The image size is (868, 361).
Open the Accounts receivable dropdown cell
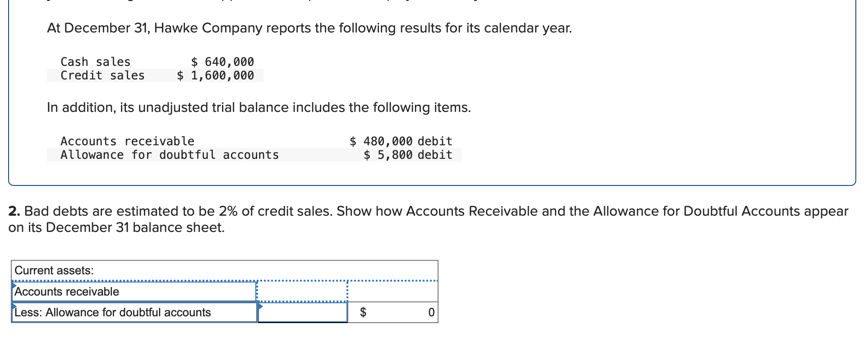pos(134,292)
